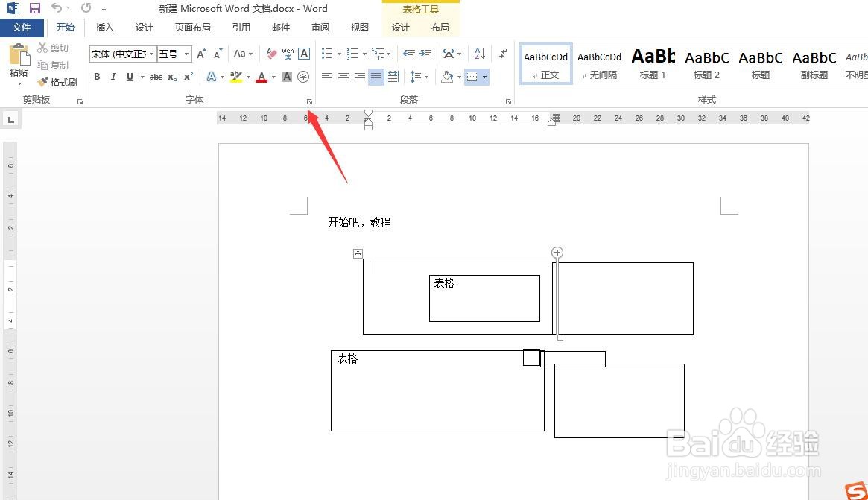
Task: Toggle subscript formatting
Action: click(x=172, y=77)
